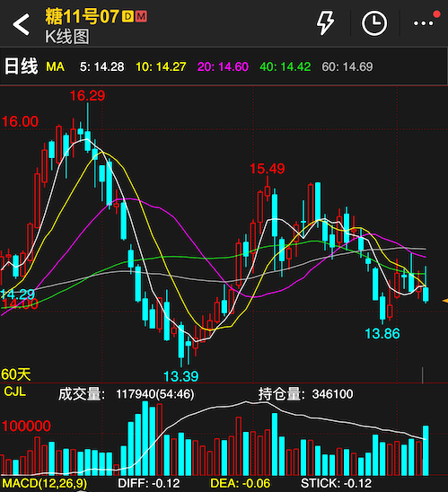Tap the 16.29 high price label
The width and height of the screenshot is (448, 492).
[x=87, y=95]
